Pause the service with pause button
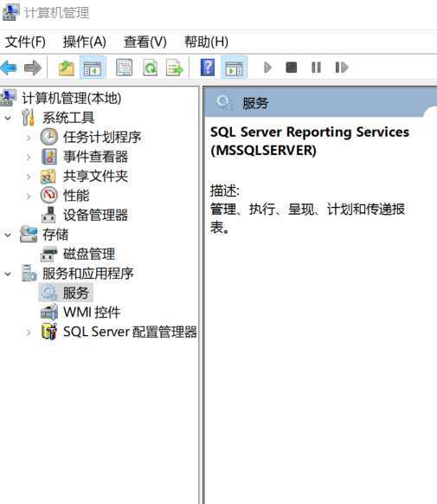Image resolution: width=437 pixels, height=504 pixels. pos(316,68)
